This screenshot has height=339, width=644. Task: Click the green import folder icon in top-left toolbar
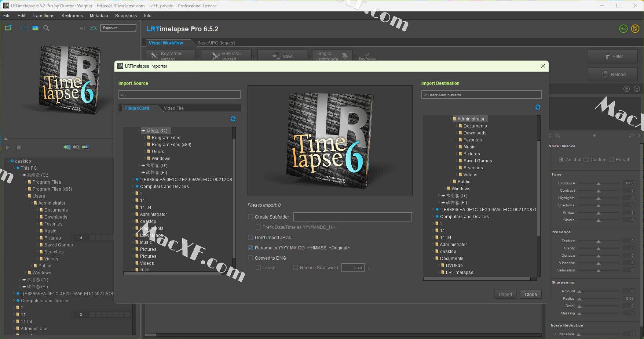8,28
